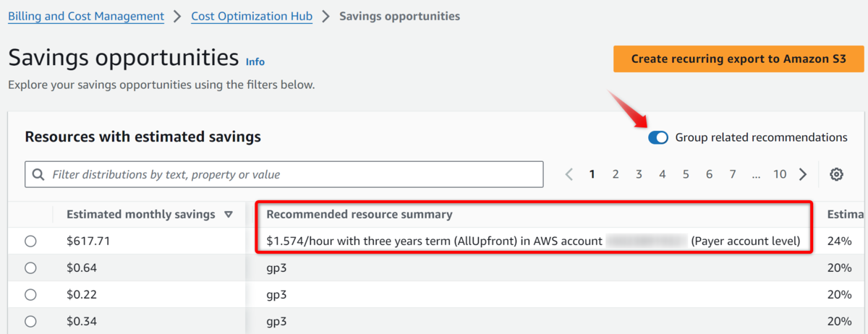Jump to page 2 of results
Viewport: 868px width, 334px height.
pyautogui.click(x=616, y=174)
